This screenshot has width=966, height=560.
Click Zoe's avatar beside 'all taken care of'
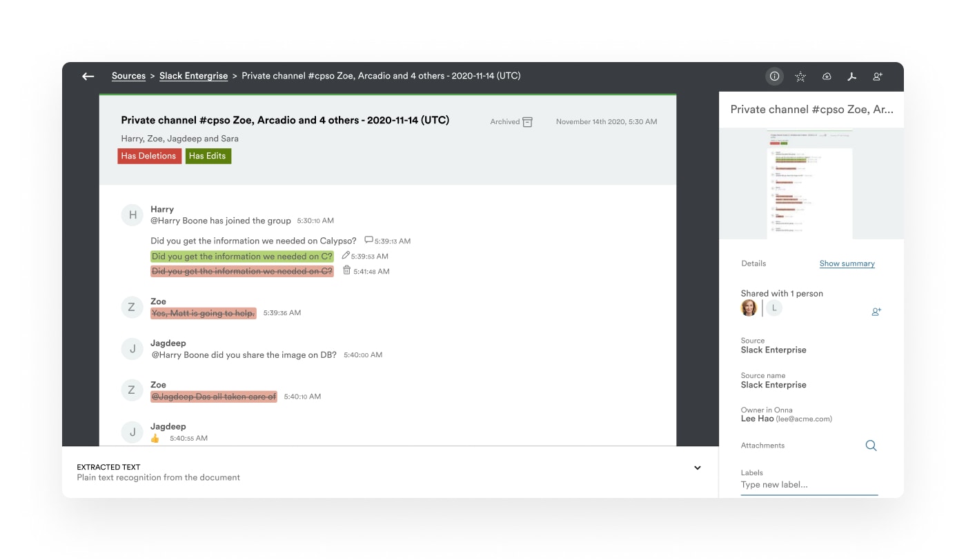coord(132,390)
